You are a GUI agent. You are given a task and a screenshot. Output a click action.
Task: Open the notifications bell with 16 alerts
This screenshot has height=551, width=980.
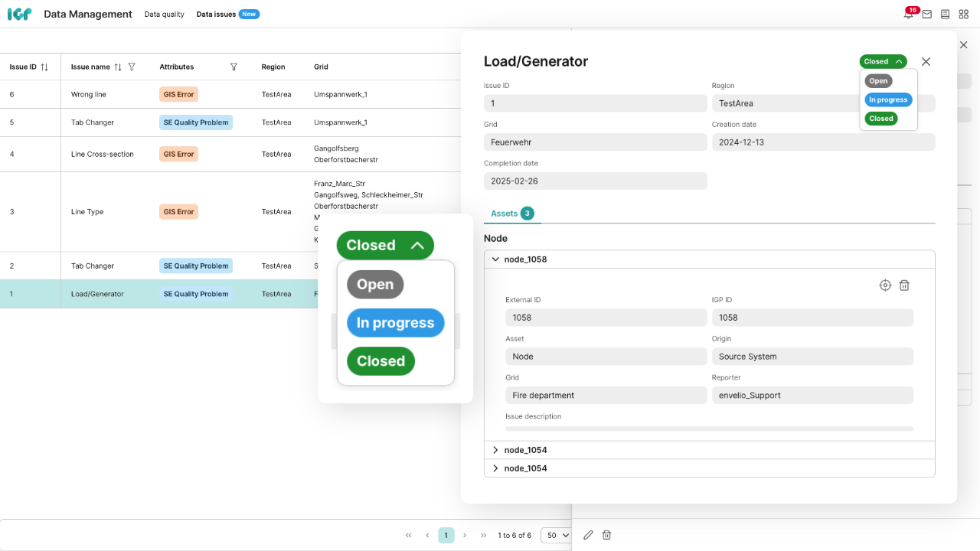pos(908,14)
